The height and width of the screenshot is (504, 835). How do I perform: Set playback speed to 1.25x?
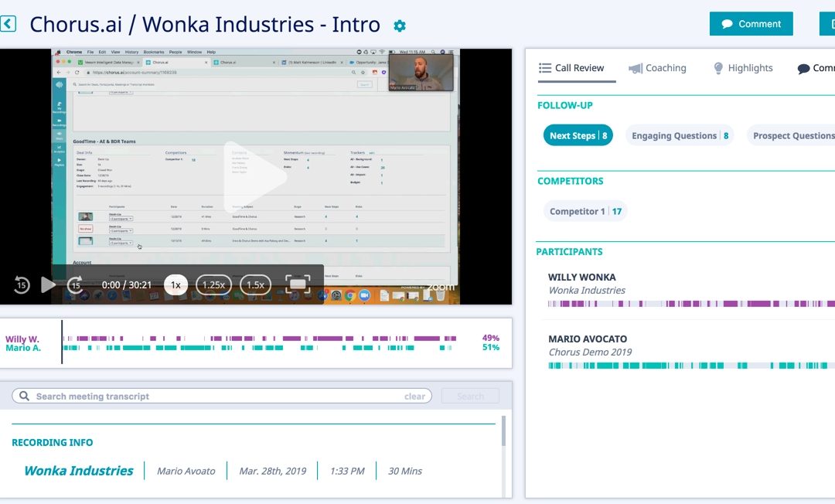click(213, 284)
